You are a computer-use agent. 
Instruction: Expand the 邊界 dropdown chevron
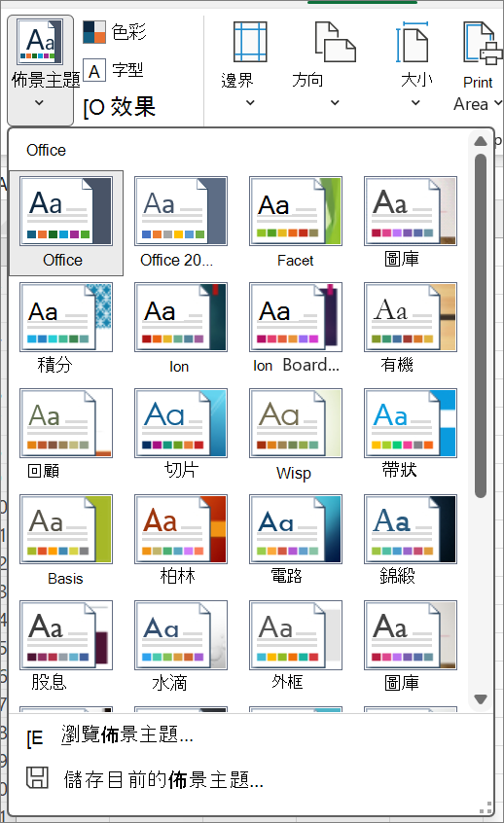tap(250, 103)
